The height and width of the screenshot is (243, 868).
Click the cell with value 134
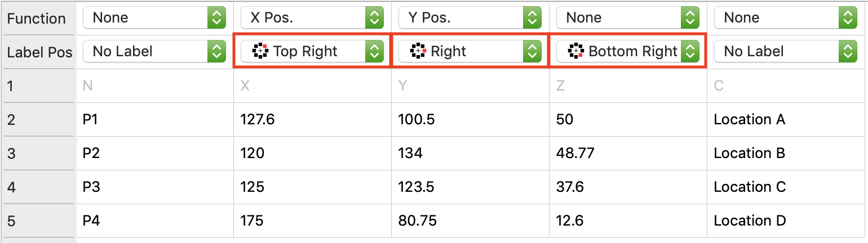(470, 153)
